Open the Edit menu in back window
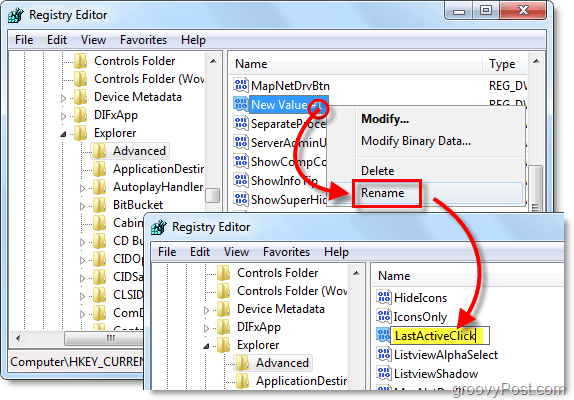The image size is (574, 400). tap(57, 40)
